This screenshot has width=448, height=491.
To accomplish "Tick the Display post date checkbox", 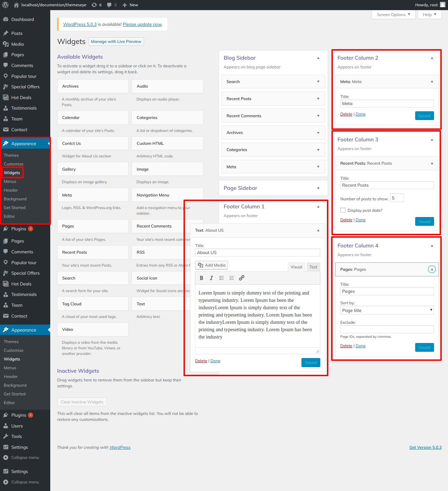I will tap(343, 210).
